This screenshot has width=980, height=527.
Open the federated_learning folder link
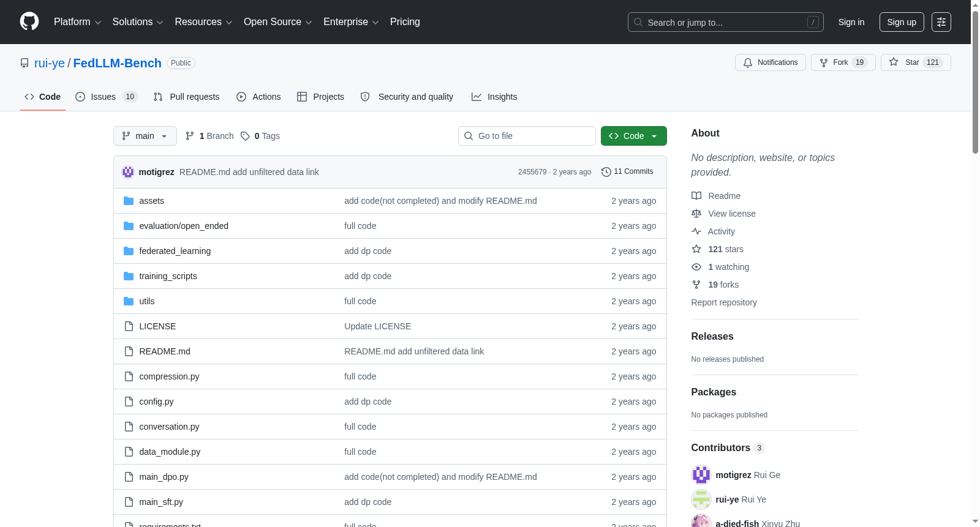coord(175,251)
